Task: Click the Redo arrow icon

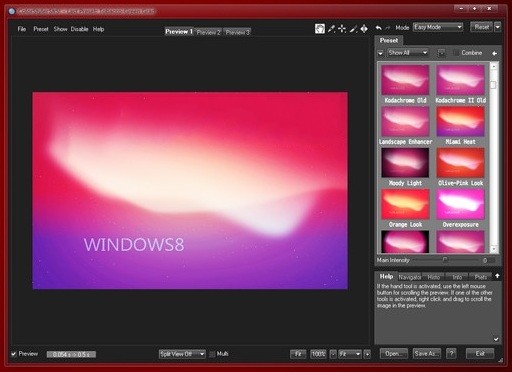Action: (x=388, y=28)
